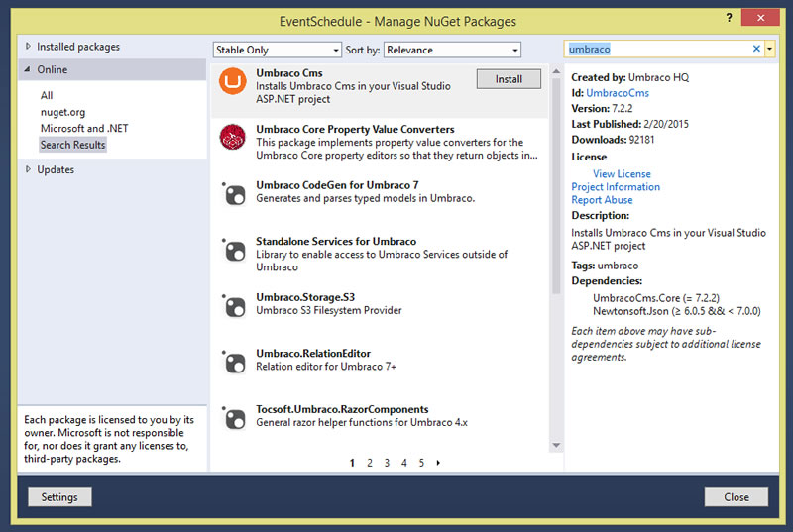The width and height of the screenshot is (793, 532).
Task: Clear the umbraco search text with X
Action: [756, 49]
